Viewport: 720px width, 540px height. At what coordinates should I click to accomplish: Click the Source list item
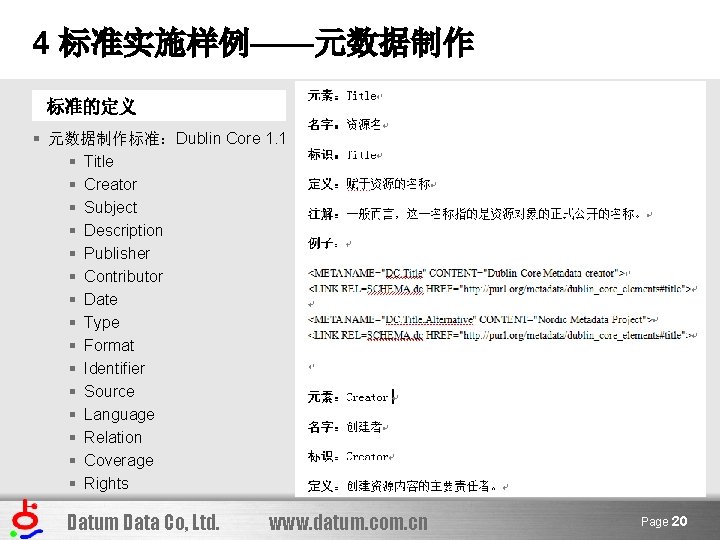(x=109, y=391)
